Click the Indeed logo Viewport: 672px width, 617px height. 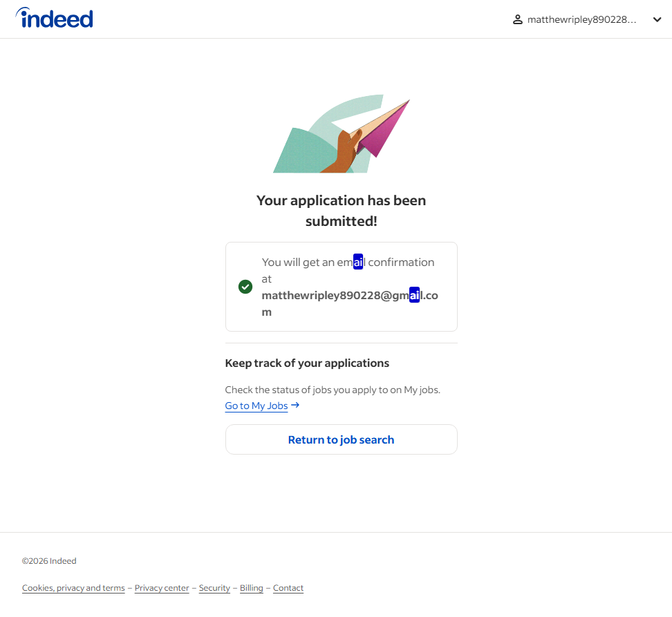54,18
